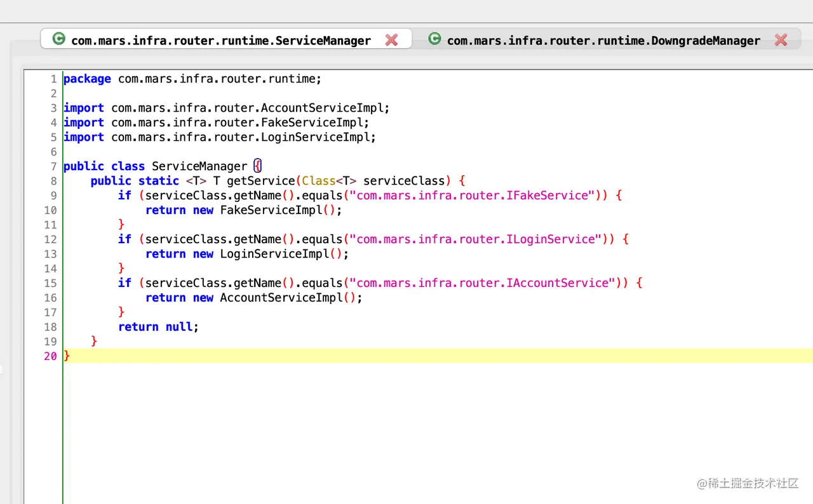Screen dimensions: 813x504
Task: Click the Class<T> type on line 8
Action: pos(329,182)
